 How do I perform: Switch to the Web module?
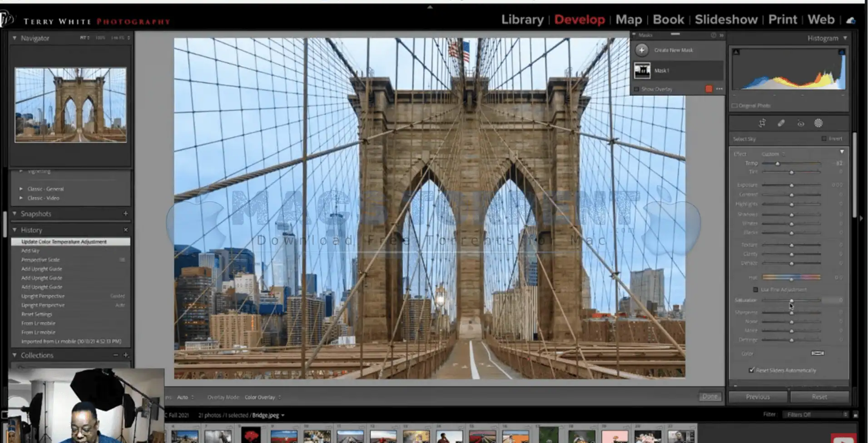point(821,20)
